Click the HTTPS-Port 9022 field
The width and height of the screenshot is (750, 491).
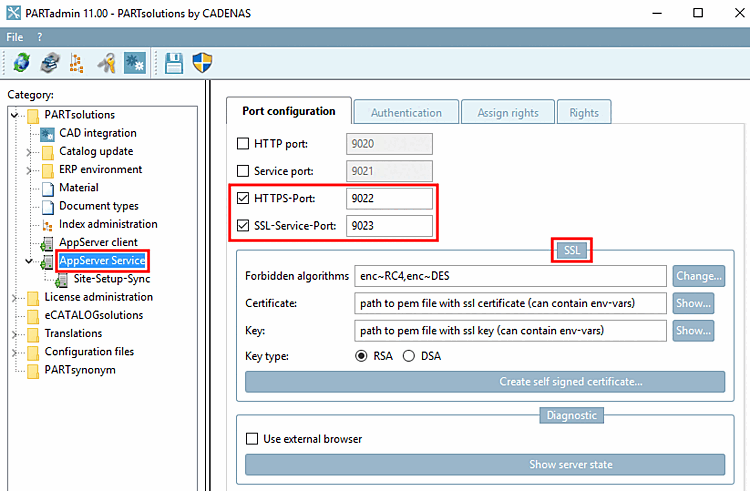click(389, 198)
